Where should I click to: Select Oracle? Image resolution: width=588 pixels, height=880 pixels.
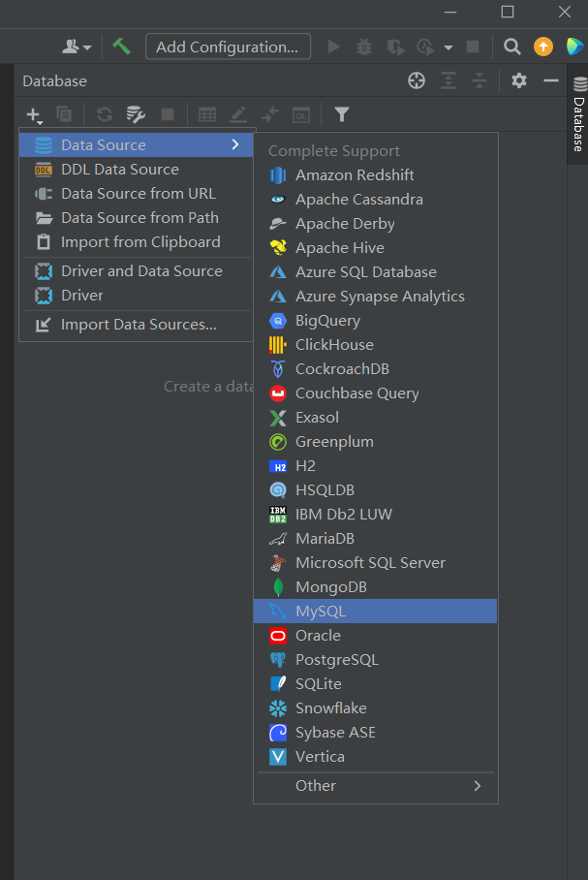coord(375,636)
